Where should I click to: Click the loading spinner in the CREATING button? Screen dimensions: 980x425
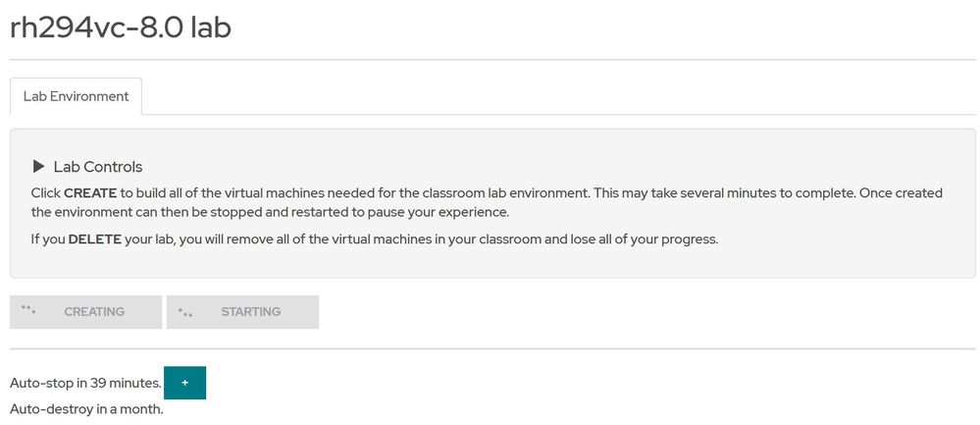[28, 311]
